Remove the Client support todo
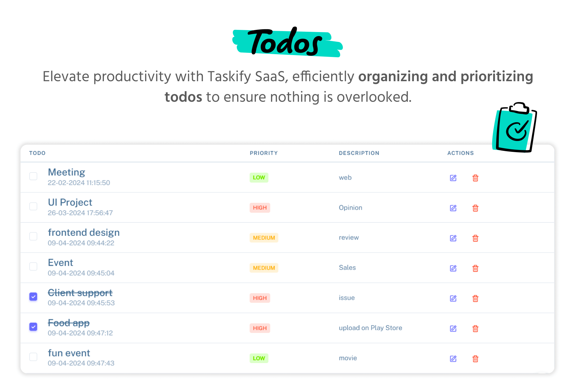 [x=475, y=298]
